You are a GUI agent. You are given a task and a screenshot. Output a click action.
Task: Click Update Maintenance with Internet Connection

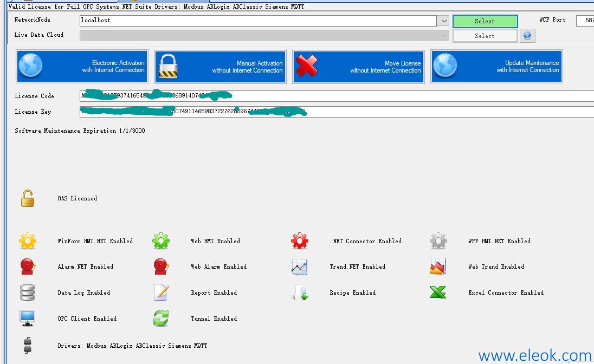[496, 66]
